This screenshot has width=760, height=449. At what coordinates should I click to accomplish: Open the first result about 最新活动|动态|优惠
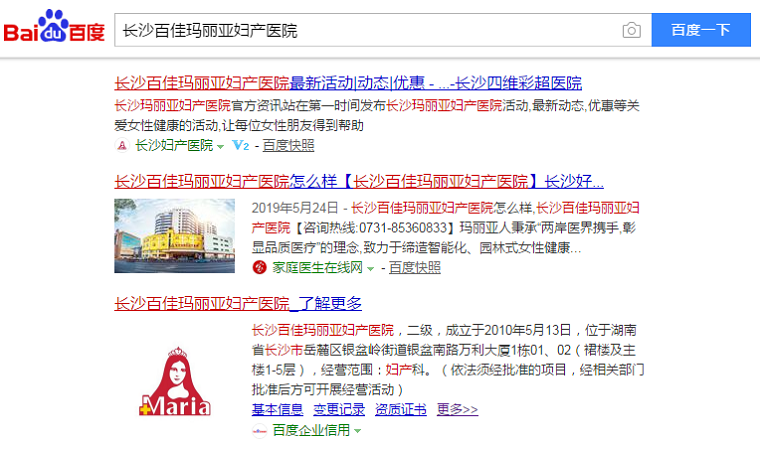[348, 83]
